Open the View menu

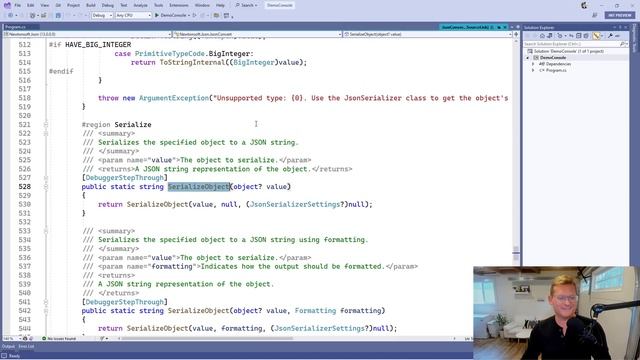pyautogui.click(x=44, y=5)
